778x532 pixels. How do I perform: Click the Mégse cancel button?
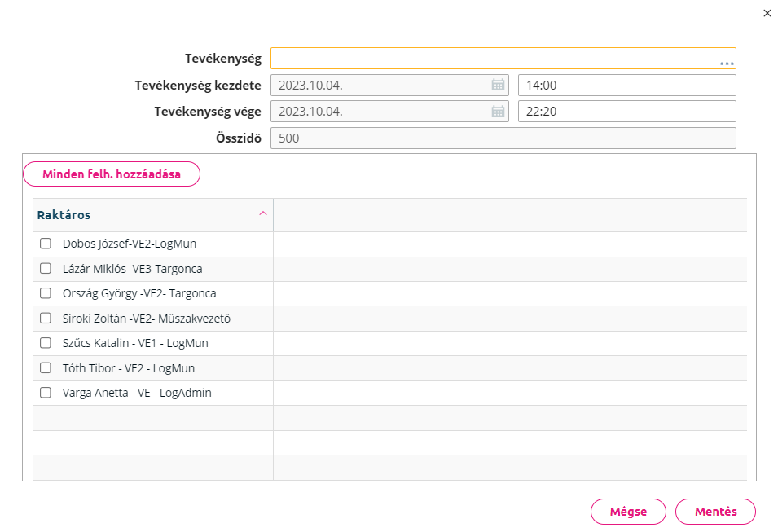(628, 512)
